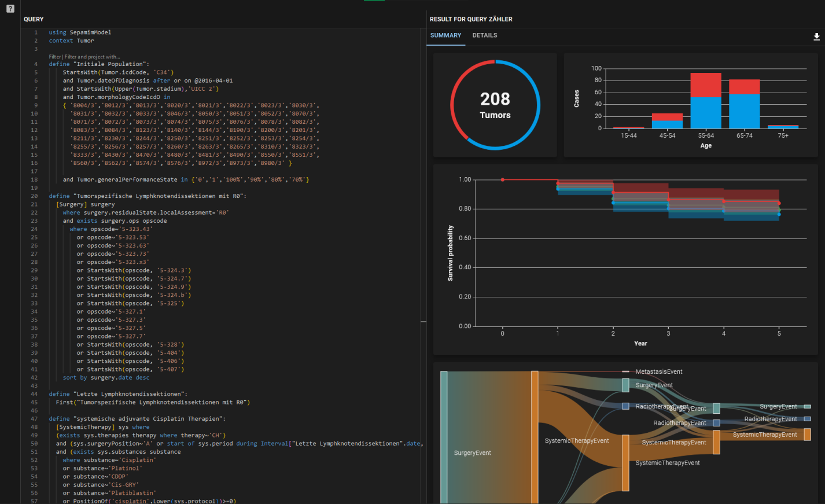Click the "or substance~'CDDP'" line
825x504 pixels.
point(95,476)
